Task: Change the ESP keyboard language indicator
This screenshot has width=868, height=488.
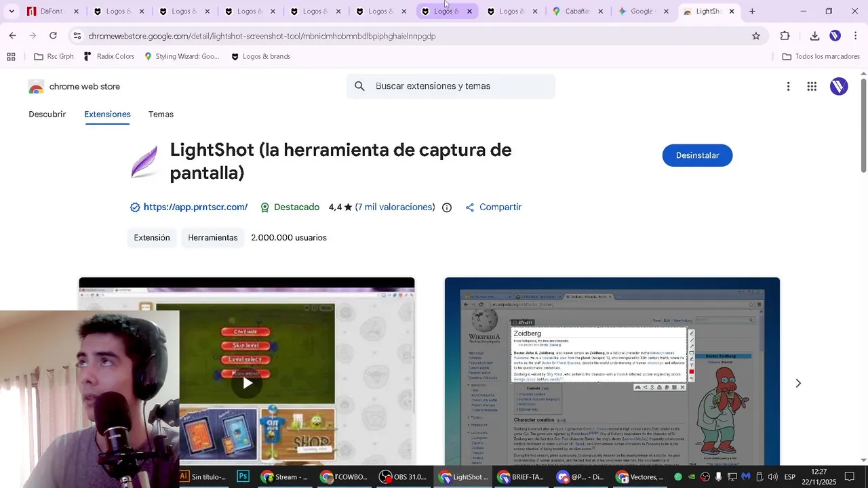Action: pos(790,477)
